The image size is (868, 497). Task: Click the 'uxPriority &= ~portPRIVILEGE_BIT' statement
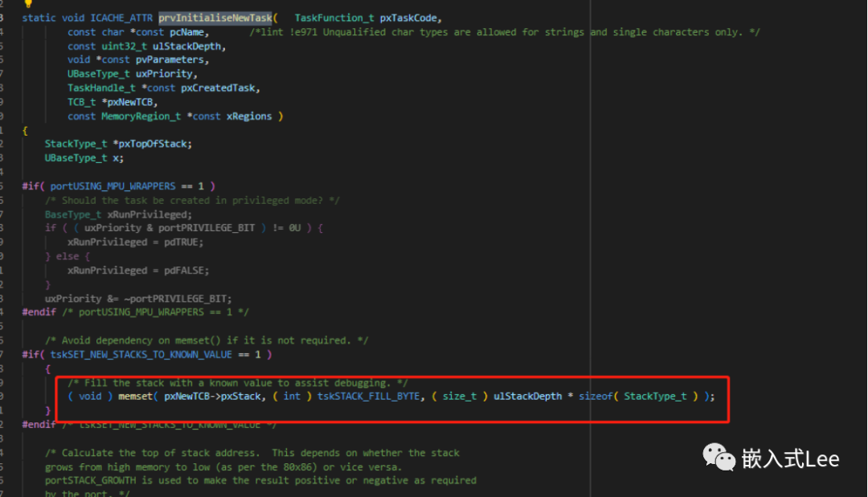(x=138, y=299)
